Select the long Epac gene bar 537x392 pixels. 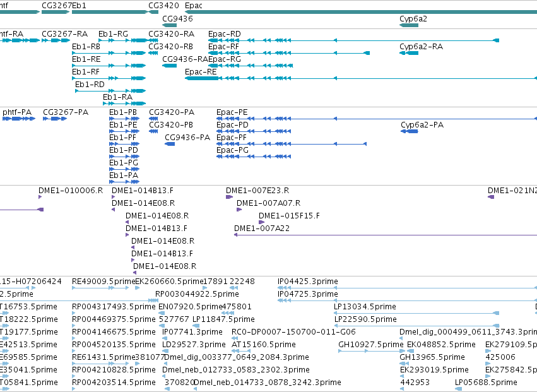point(361,13)
